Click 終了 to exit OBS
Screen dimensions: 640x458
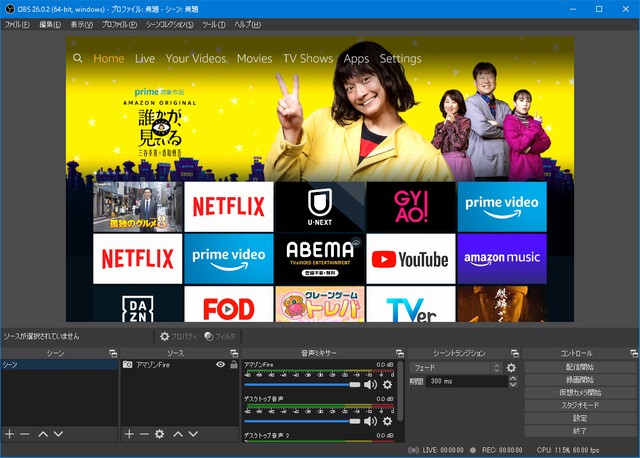click(580, 431)
